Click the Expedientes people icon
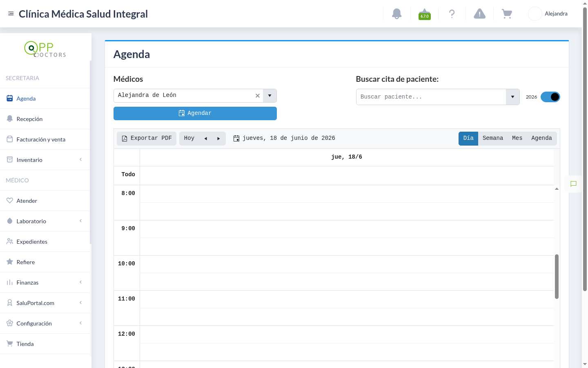 click(x=10, y=241)
